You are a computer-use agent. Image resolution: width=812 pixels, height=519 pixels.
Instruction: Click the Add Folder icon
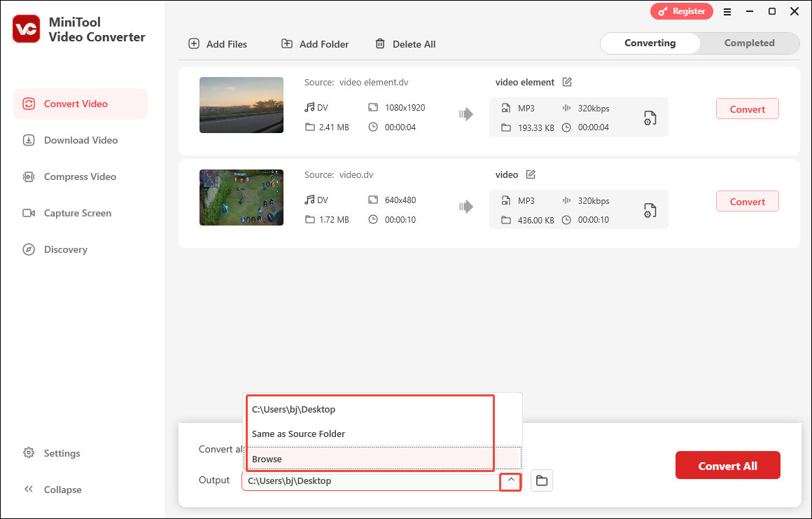point(287,43)
